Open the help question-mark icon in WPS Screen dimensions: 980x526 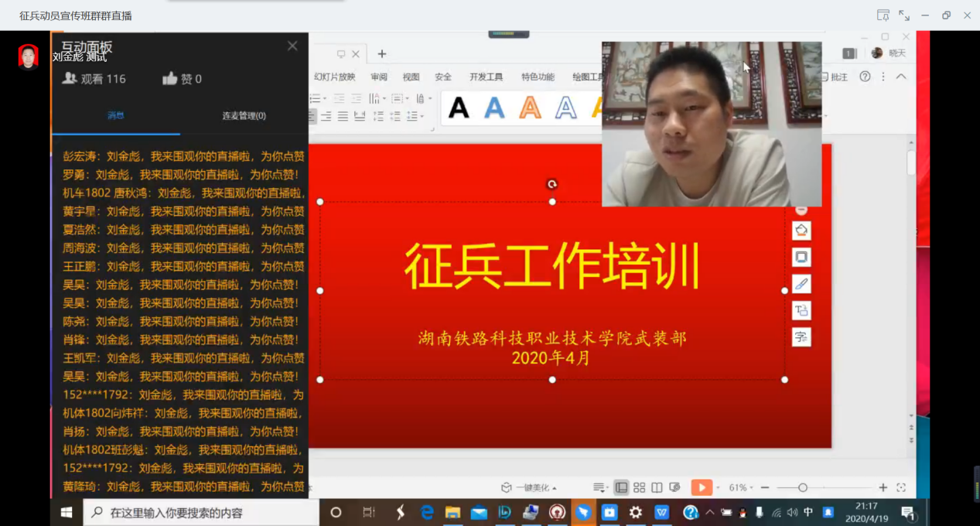[x=866, y=77]
